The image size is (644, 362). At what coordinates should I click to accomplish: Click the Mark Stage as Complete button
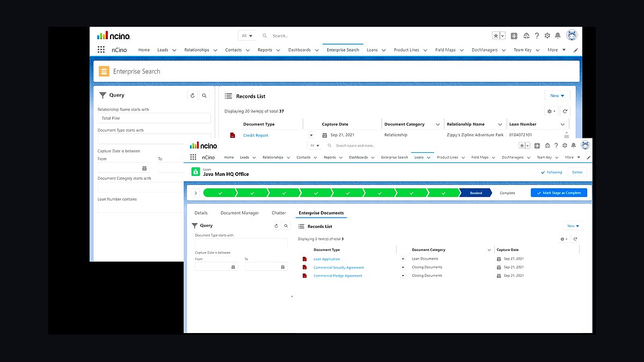click(559, 193)
